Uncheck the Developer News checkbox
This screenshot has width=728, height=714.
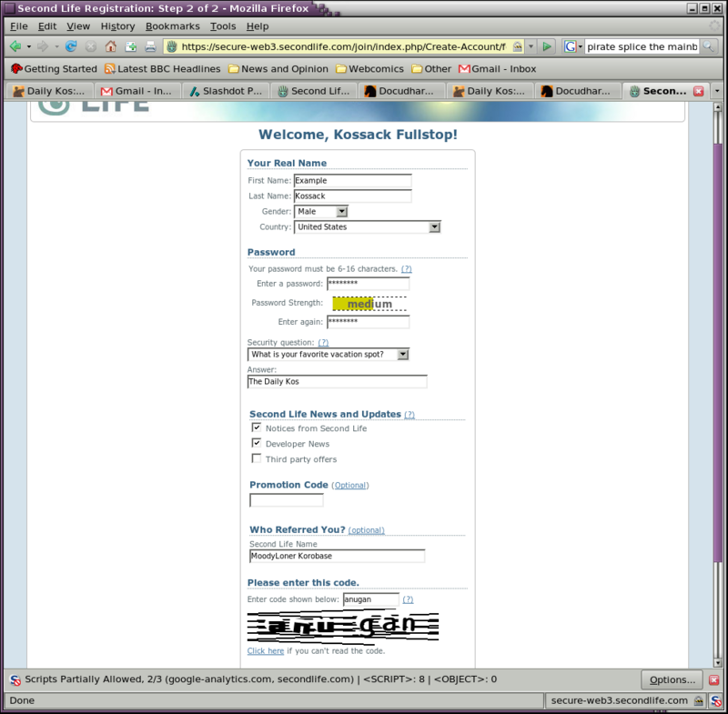(x=257, y=443)
